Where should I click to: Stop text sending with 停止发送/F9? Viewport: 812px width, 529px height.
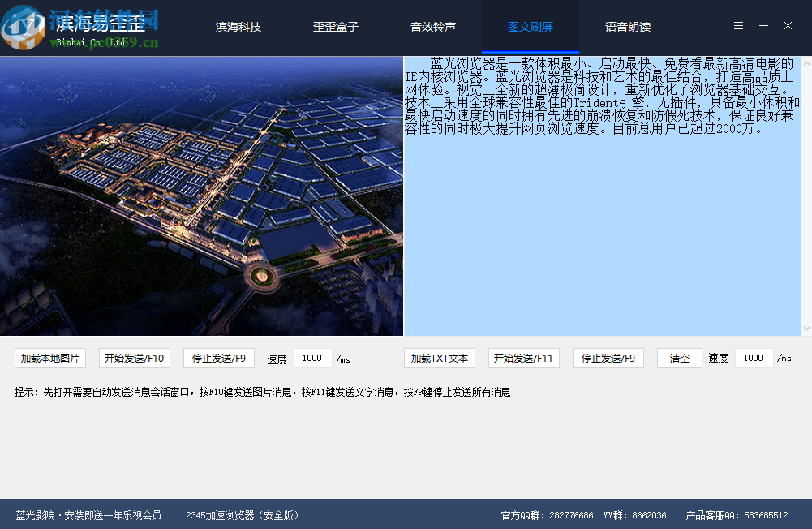click(x=608, y=357)
